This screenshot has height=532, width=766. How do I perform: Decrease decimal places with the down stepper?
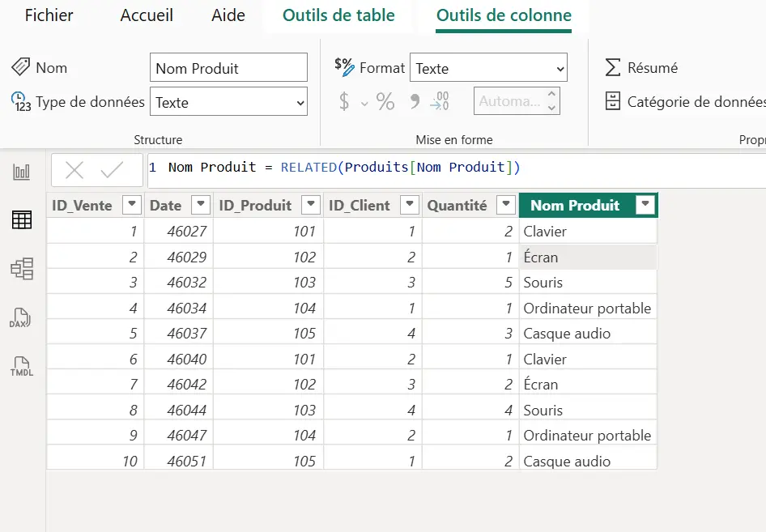[551, 108]
